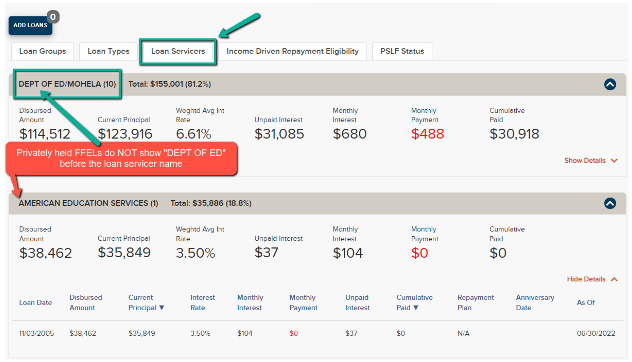Click the $680 monthly interest value
Image resolution: width=632 pixels, height=362 pixels.
click(349, 134)
